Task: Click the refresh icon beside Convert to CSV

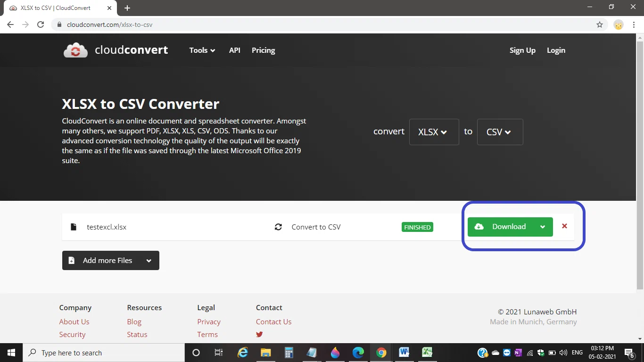Action: pyautogui.click(x=278, y=227)
